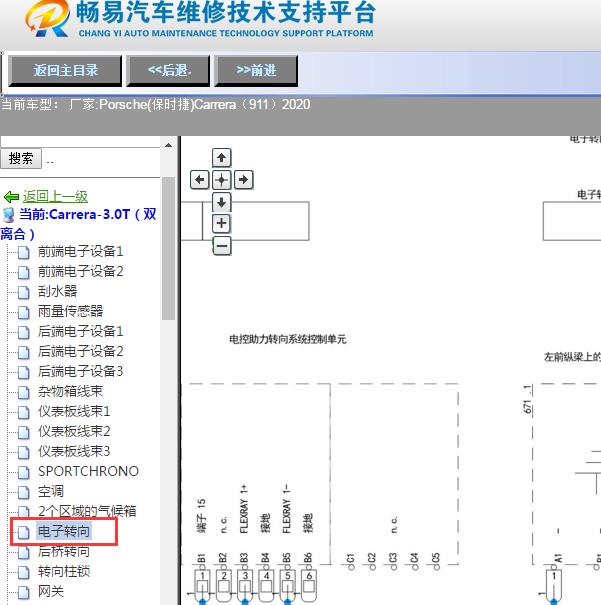Zoom in with the plus button
601x605 pixels.
(221, 223)
